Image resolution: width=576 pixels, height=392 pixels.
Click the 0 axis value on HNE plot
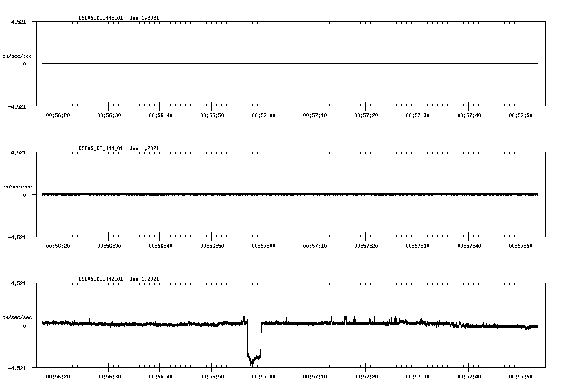(x=25, y=64)
